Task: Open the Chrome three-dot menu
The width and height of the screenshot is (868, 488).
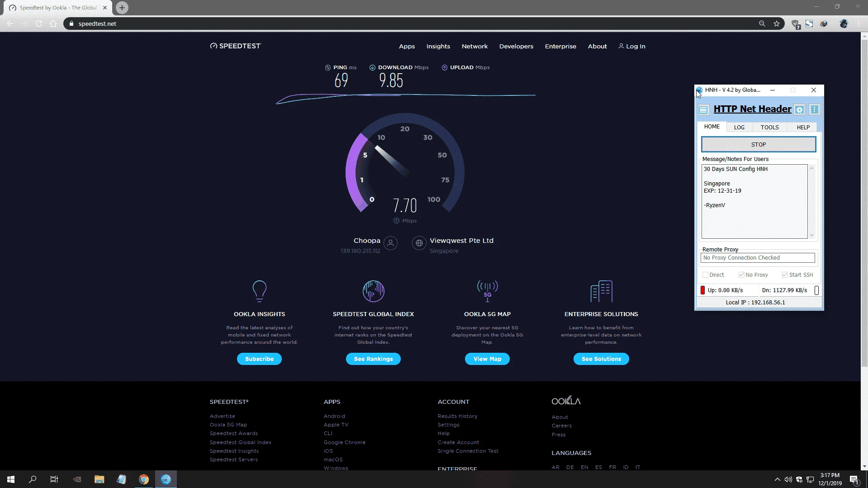Action: pyautogui.click(x=859, y=24)
